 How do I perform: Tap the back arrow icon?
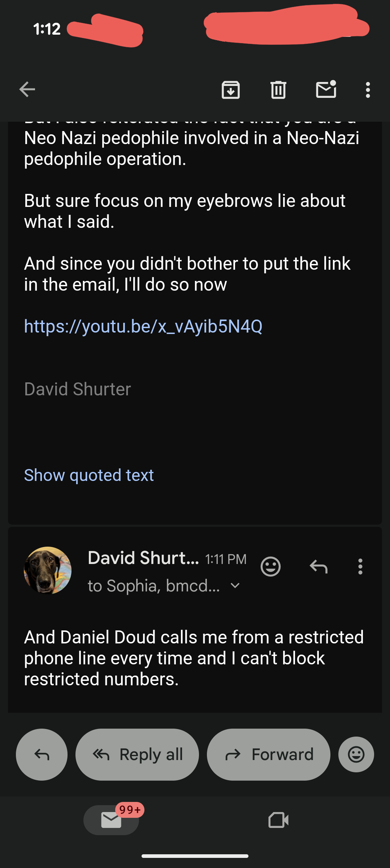(x=27, y=90)
